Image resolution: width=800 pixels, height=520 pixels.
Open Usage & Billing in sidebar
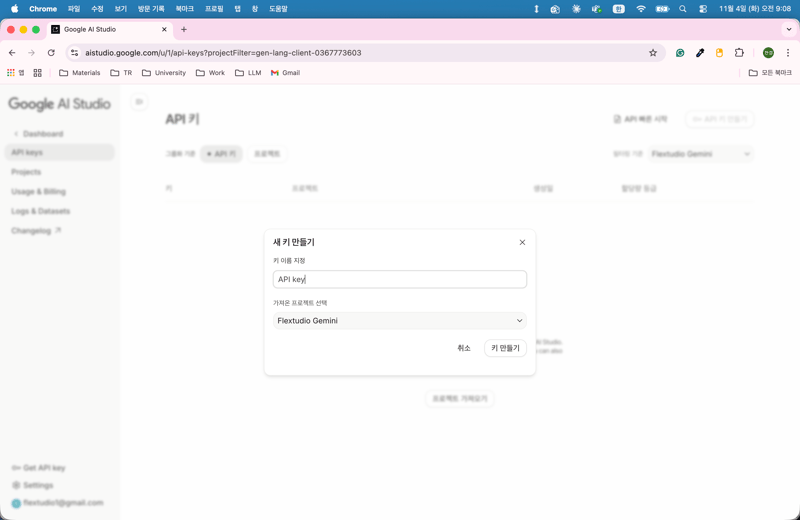coord(38,191)
